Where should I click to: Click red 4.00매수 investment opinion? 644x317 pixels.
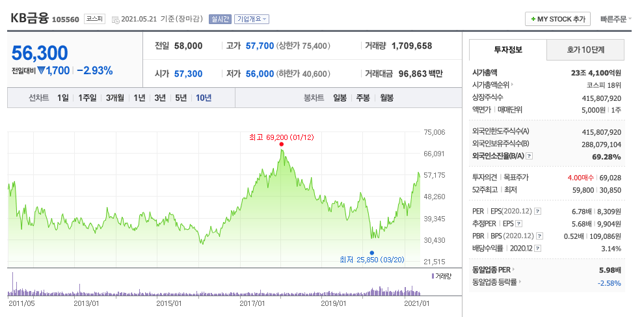580,178
